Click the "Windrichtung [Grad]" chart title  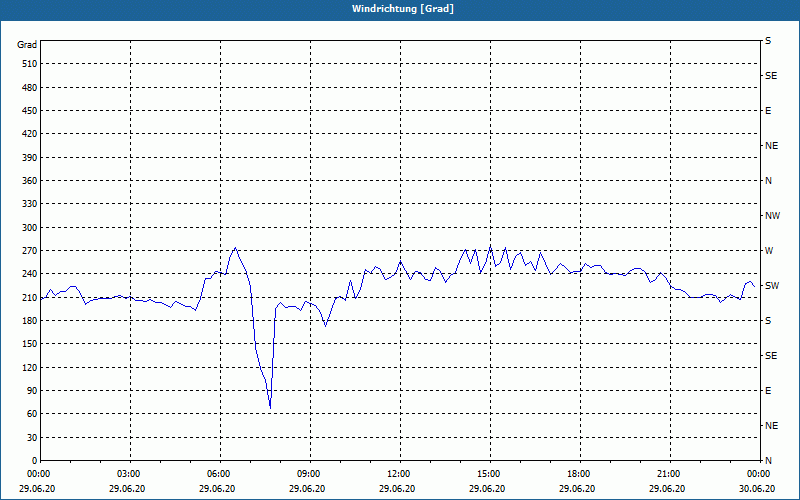[x=403, y=9]
